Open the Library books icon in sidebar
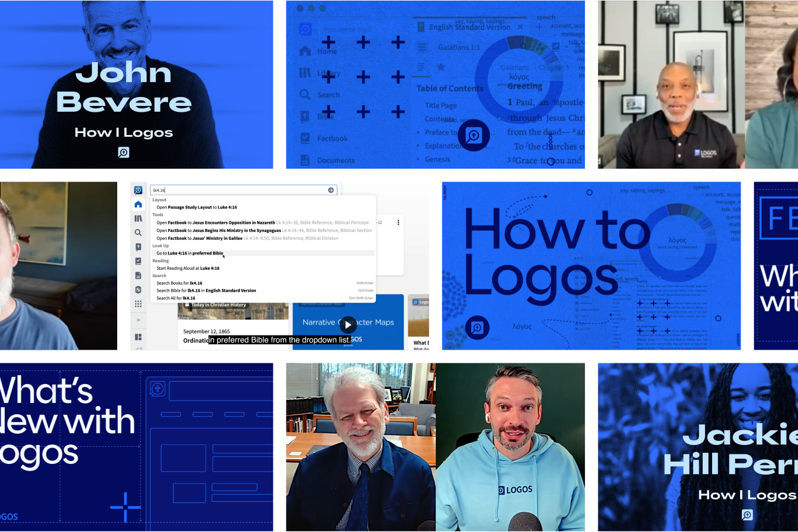The image size is (798, 532). (138, 218)
